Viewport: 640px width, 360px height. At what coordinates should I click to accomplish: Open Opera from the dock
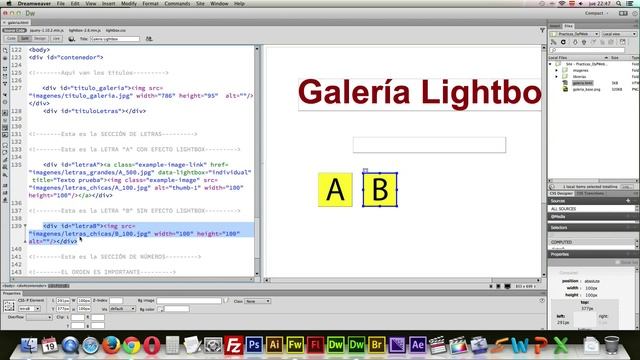151,346
